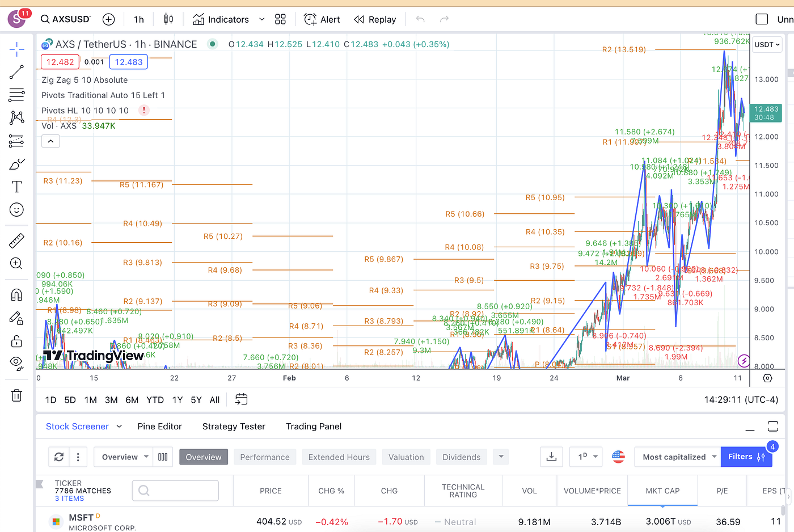This screenshot has width=794, height=532.
Task: Set the date range to 5D
Action: click(x=70, y=400)
